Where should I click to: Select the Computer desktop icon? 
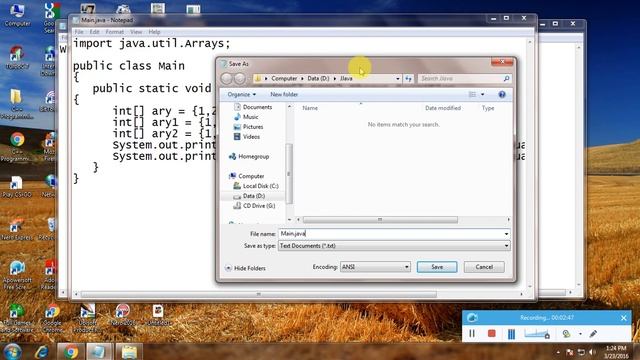click(x=18, y=16)
